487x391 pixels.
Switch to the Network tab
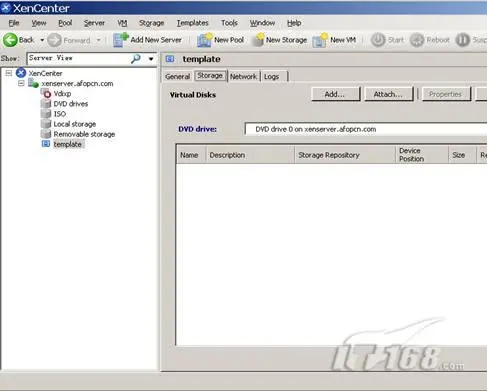tap(243, 76)
